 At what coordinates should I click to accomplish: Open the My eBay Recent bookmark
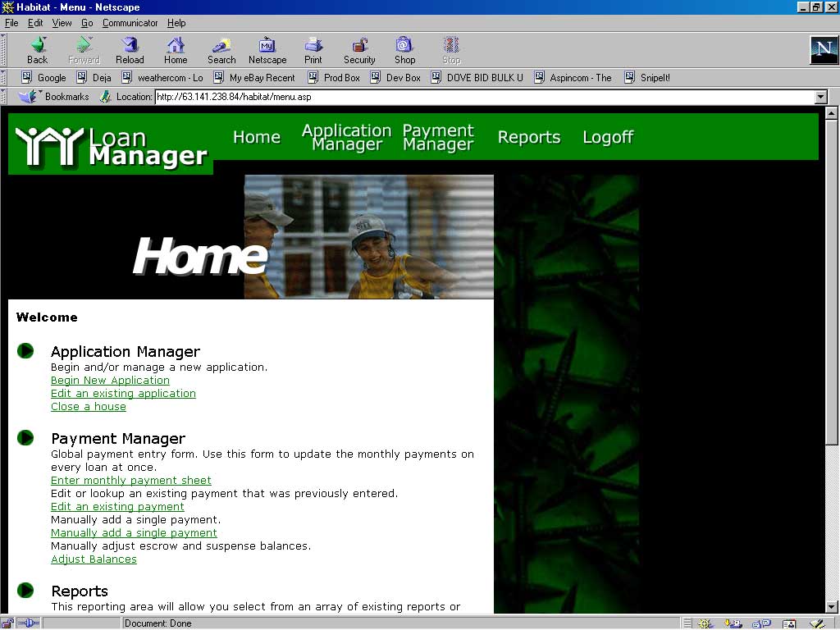pos(254,78)
